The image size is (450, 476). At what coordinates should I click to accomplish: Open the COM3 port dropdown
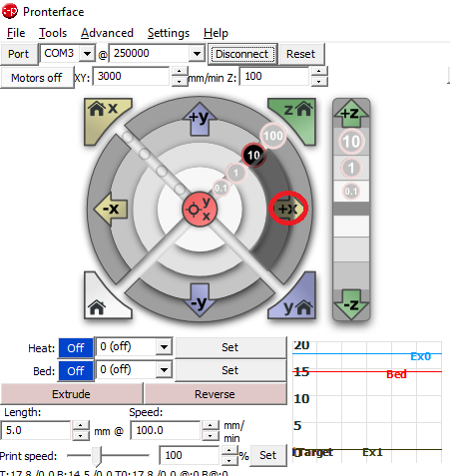click(87, 53)
